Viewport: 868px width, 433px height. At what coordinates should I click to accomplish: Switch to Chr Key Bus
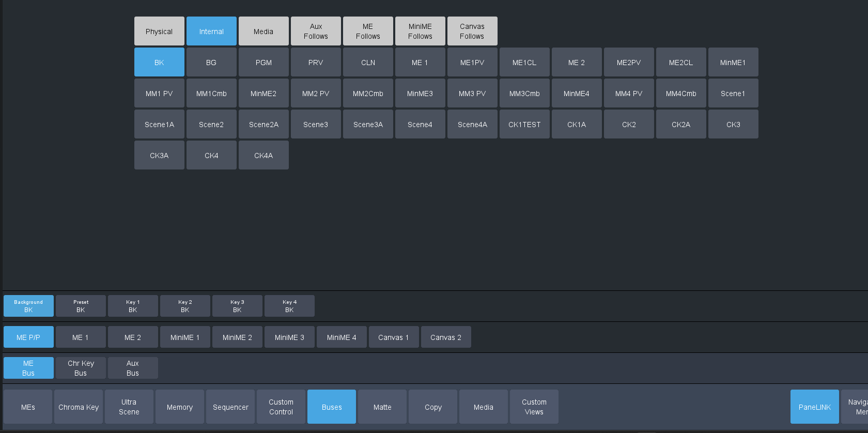[81, 368]
